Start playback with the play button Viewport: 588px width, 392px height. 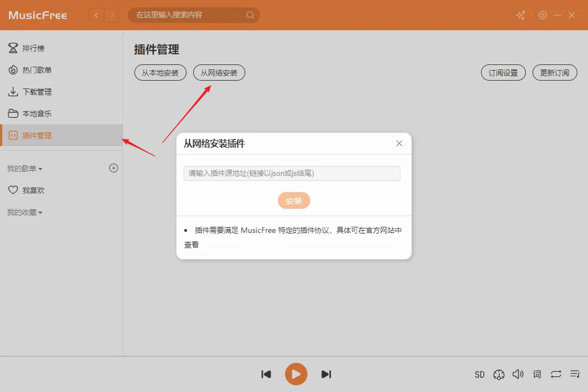coord(296,374)
